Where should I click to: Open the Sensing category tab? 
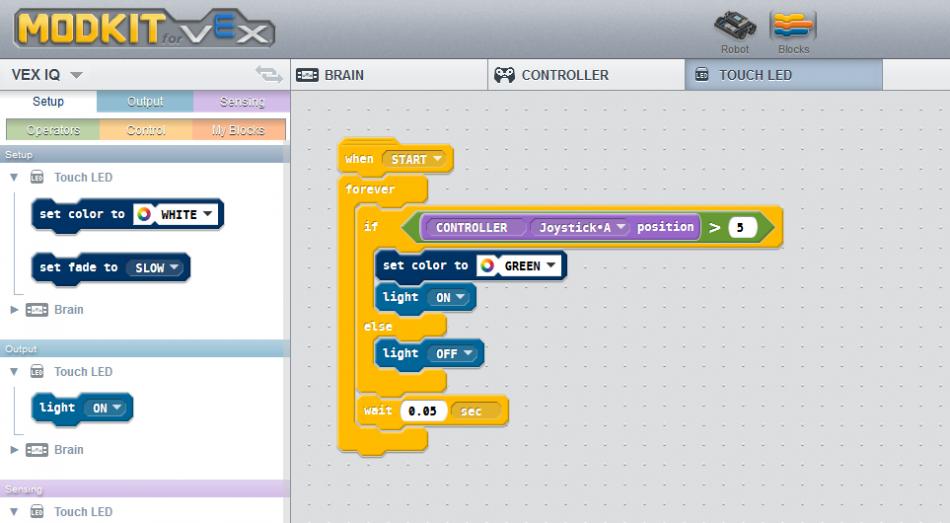[x=241, y=101]
